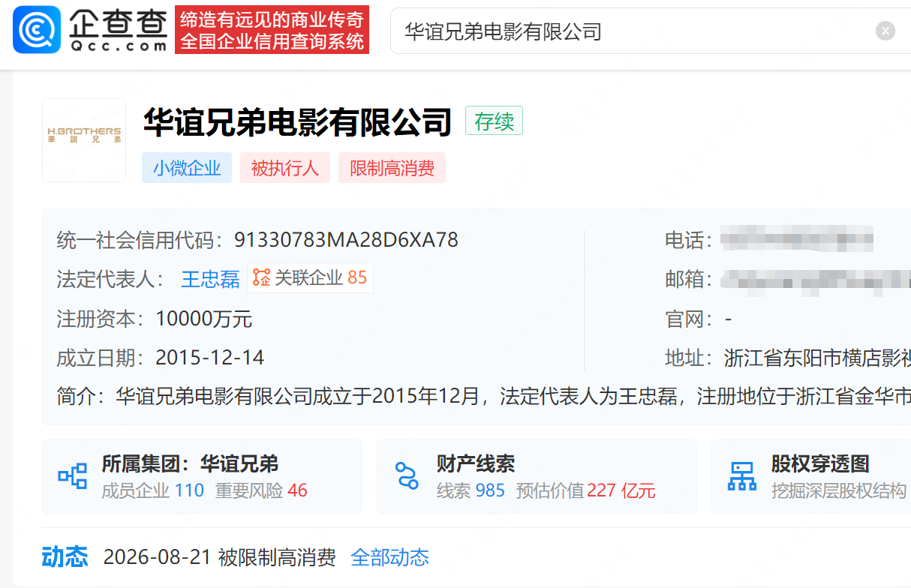This screenshot has height=588, width=911.
Task: View 预估价值 227 亿元 figure
Action: (586, 490)
